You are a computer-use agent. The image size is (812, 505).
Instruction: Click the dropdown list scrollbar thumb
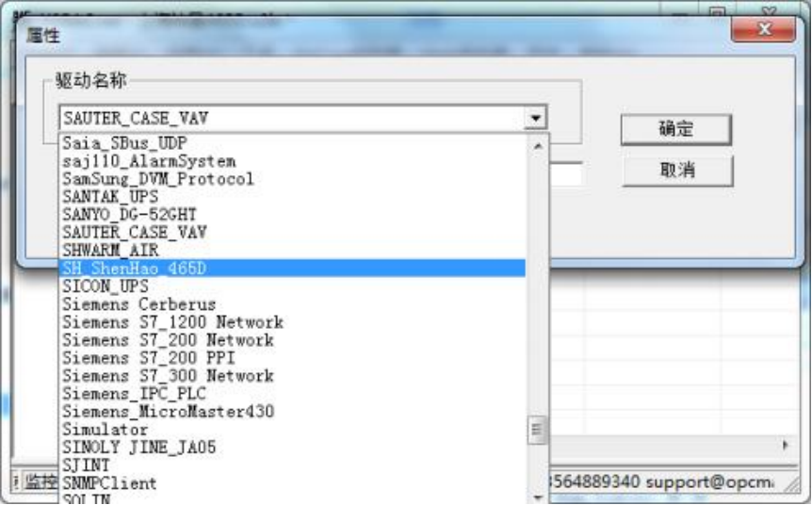point(538,430)
